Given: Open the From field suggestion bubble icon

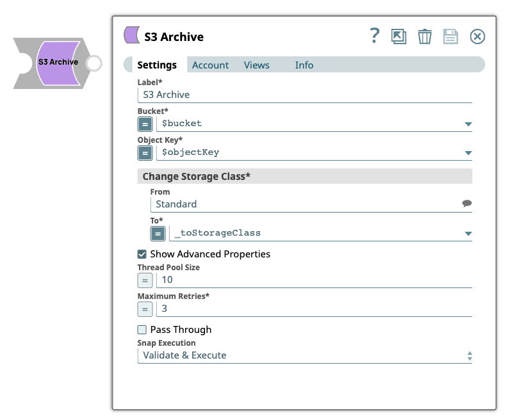Looking at the screenshot, I should 467,204.
